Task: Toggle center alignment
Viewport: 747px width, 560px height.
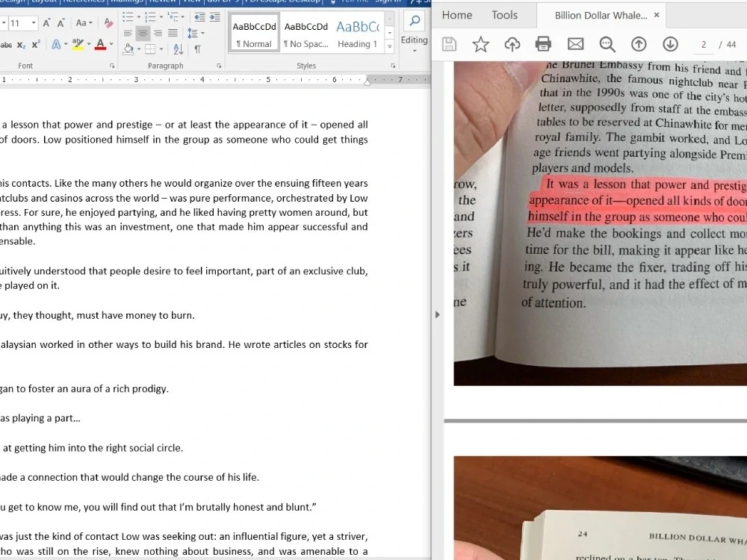Action: click(143, 33)
